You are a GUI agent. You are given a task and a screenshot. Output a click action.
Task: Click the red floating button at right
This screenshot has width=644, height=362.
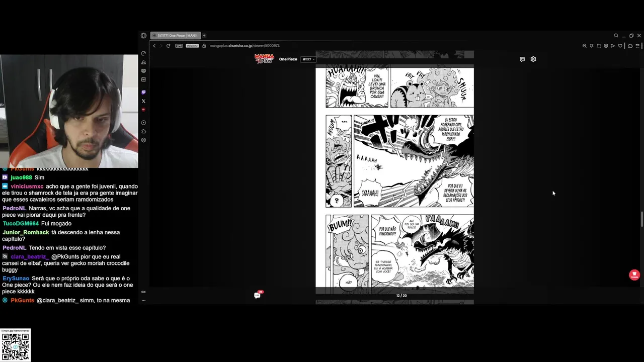(x=634, y=275)
